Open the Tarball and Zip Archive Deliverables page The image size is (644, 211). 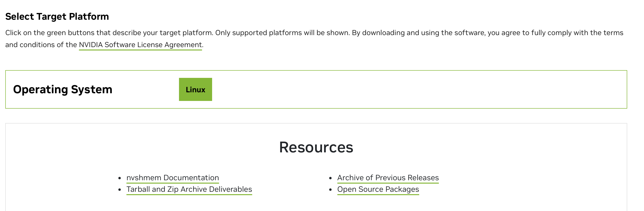pyautogui.click(x=189, y=189)
